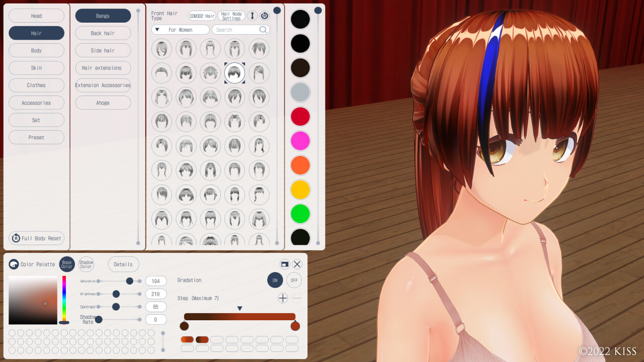Click the Hair extensions option
644x362 pixels.
tap(103, 67)
